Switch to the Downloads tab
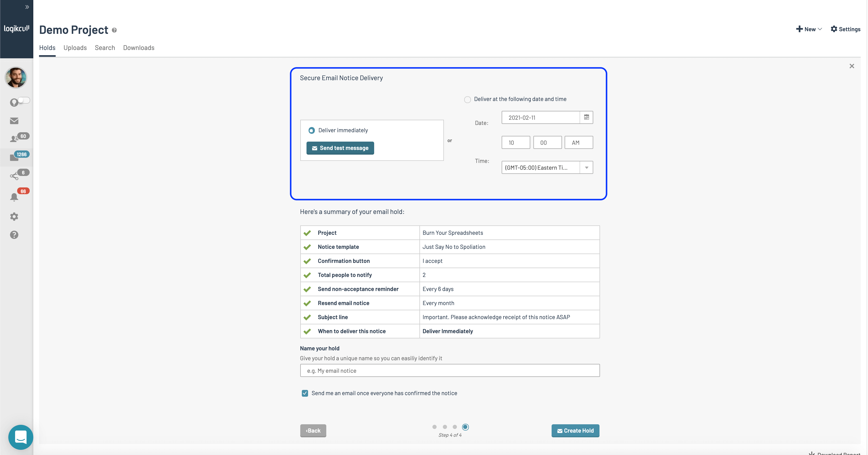The width and height of the screenshot is (868, 455). pos(138,48)
